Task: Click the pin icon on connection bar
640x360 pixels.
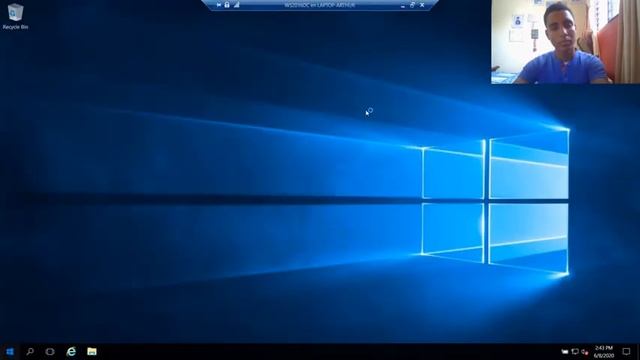Action: coord(219,5)
